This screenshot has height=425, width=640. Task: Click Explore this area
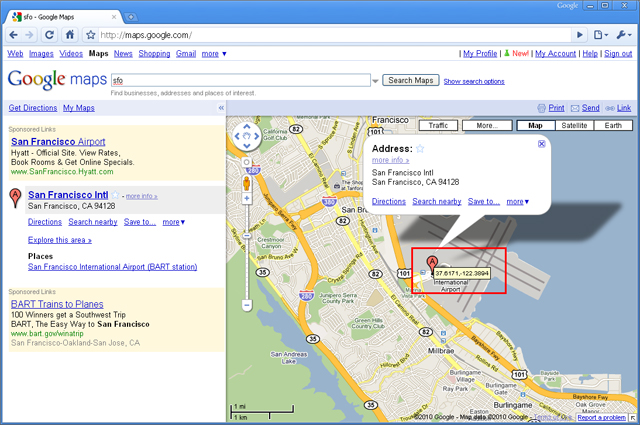click(60, 240)
